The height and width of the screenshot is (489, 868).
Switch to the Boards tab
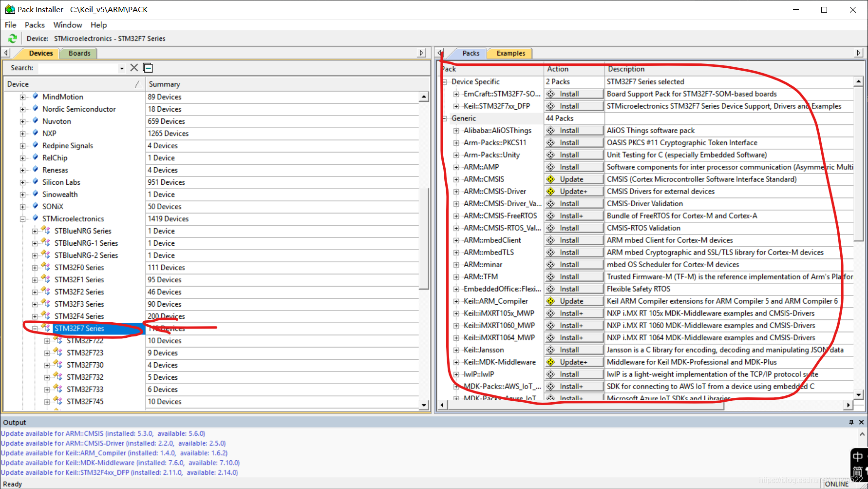click(x=79, y=53)
